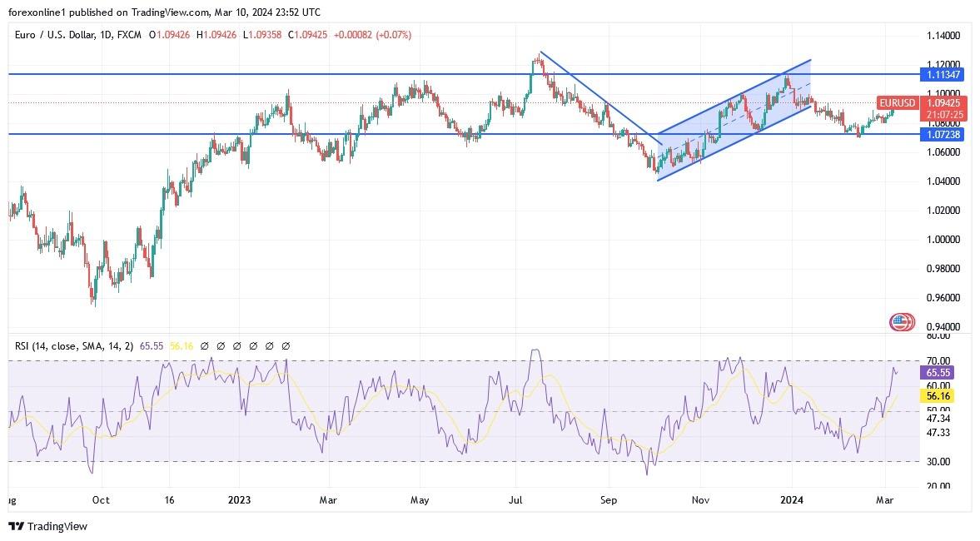Click the Jul label on time axis
The height and width of the screenshot is (541, 980).
pos(515,500)
